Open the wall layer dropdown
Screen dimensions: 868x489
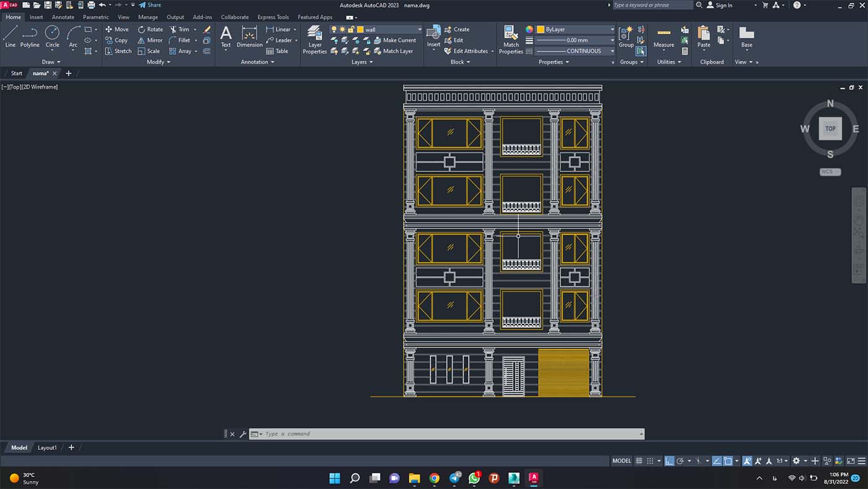pyautogui.click(x=420, y=29)
